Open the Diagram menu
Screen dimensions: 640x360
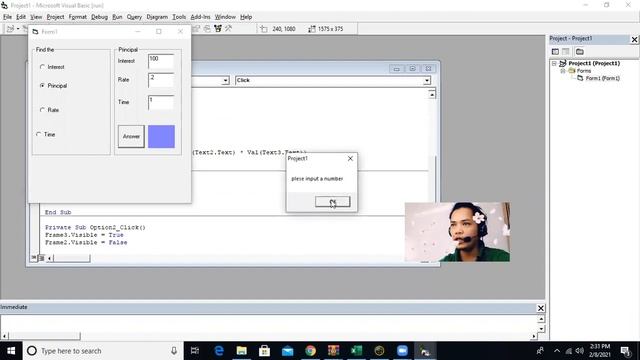click(157, 17)
